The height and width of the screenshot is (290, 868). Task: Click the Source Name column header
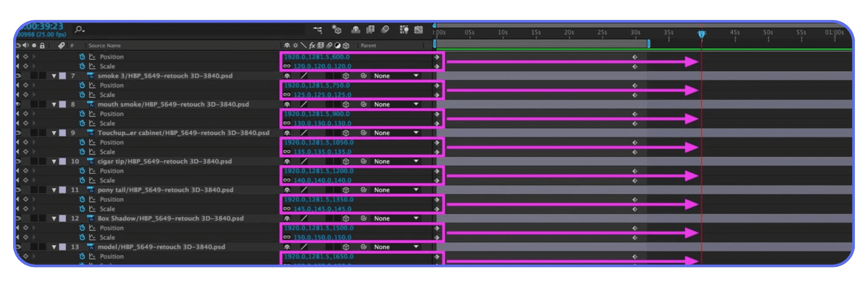click(104, 45)
